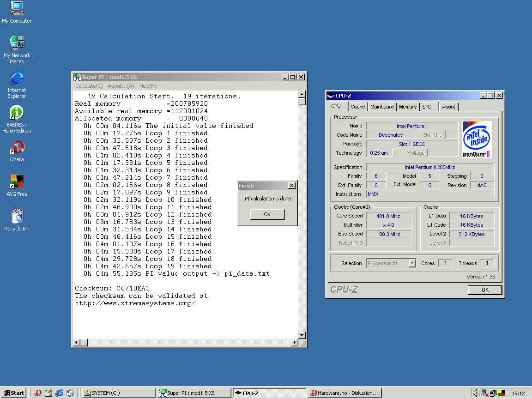
Task: Open the Help(H) menu in Super PI
Action: tap(148, 86)
